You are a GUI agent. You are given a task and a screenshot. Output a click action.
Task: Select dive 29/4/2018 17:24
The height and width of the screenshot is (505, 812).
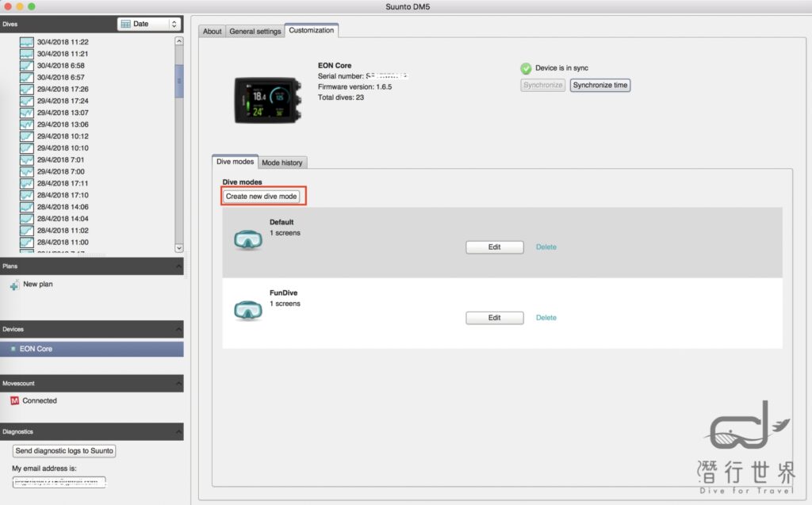point(63,101)
